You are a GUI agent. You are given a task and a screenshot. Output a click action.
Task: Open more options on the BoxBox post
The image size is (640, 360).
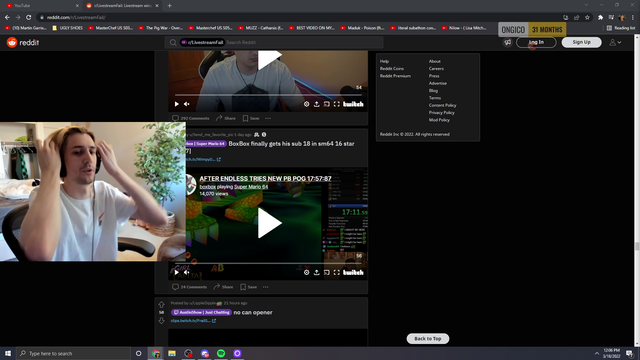(x=266, y=287)
